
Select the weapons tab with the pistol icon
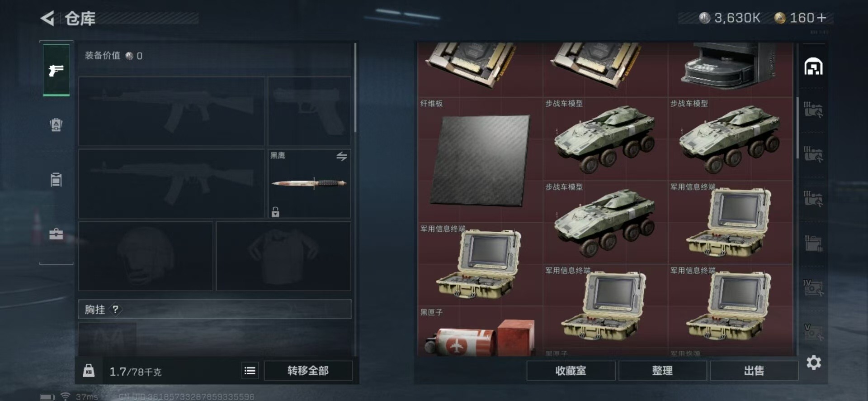56,70
